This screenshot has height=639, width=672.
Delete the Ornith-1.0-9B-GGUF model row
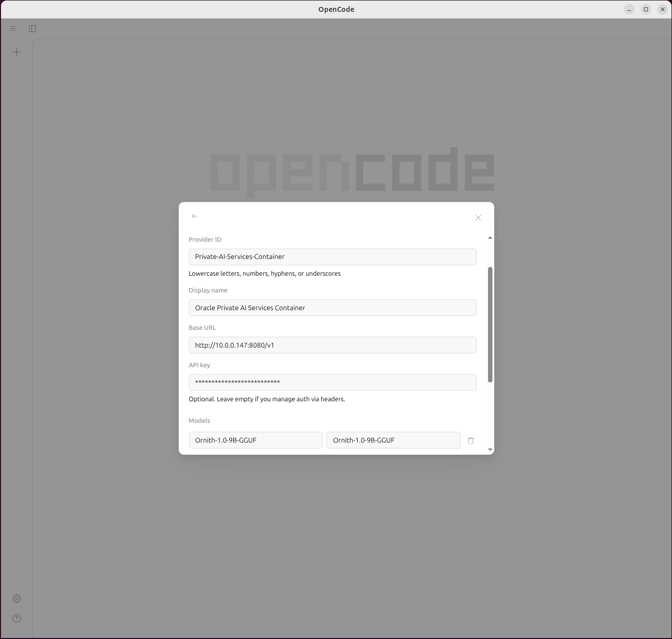(471, 441)
